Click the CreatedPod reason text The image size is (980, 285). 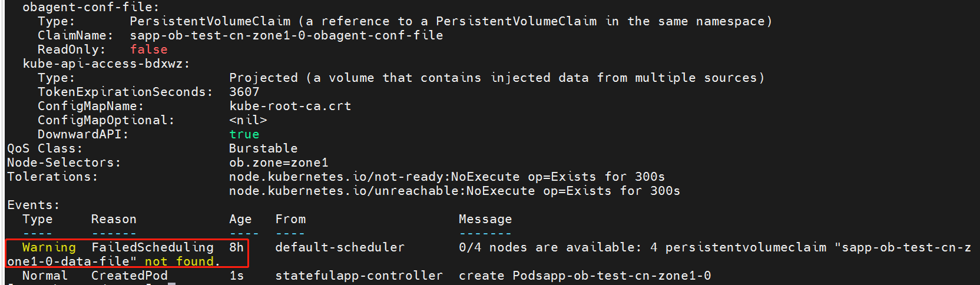pyautogui.click(x=129, y=276)
